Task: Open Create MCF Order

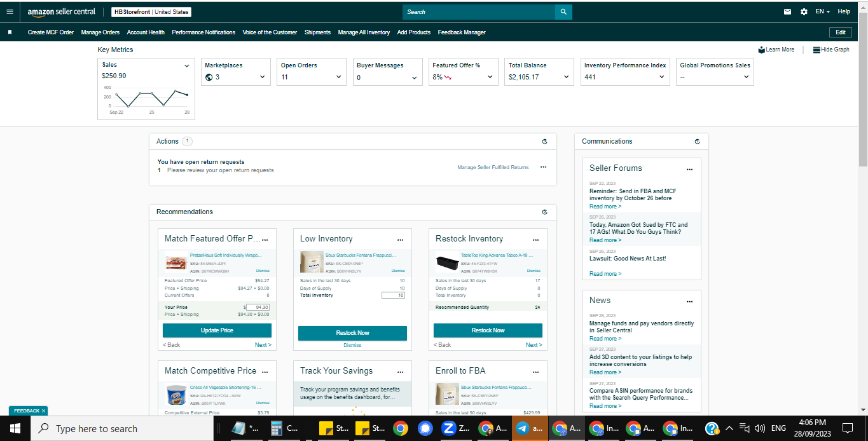Action: click(51, 32)
